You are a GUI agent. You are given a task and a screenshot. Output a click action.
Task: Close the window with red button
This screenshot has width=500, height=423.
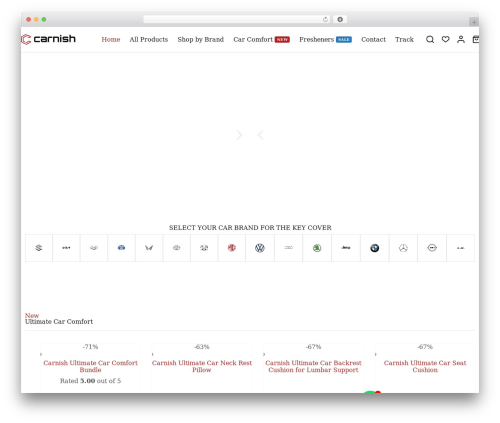tap(29, 19)
